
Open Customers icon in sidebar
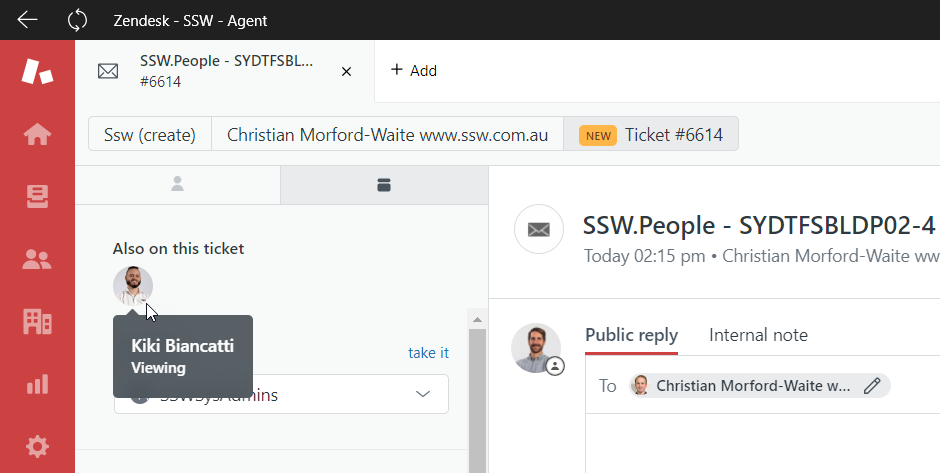point(37,259)
